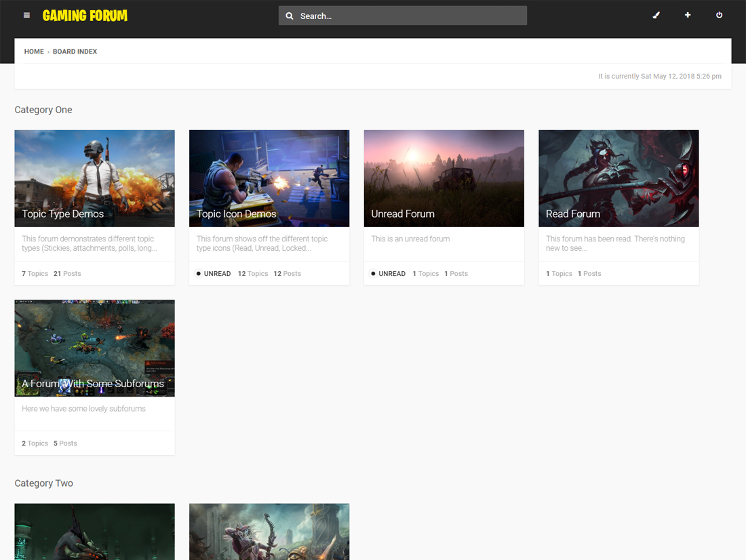The height and width of the screenshot is (560, 746).
Task: Click '5 Posts' under the subforums card
Action: 65,443
